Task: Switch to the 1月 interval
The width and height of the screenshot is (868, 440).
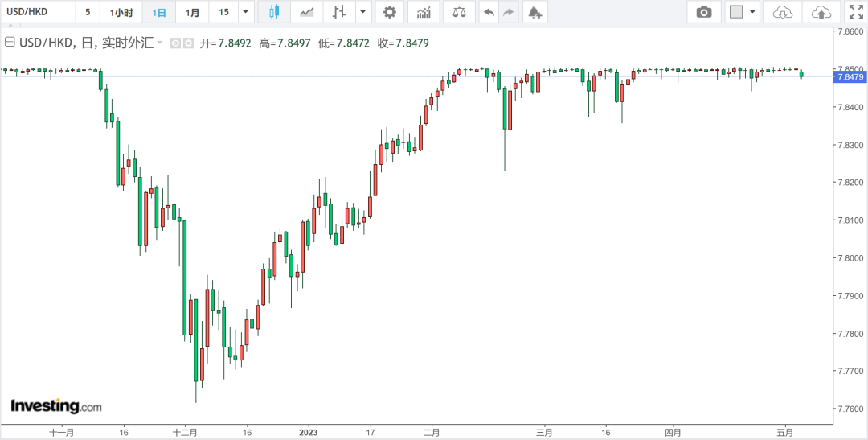Action: (x=192, y=12)
